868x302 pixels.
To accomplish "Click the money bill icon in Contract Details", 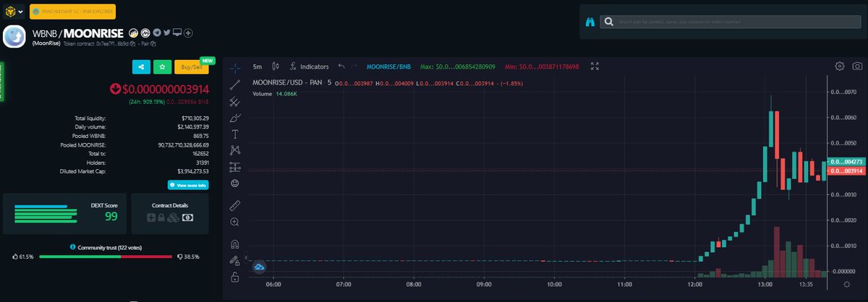I will [x=187, y=217].
